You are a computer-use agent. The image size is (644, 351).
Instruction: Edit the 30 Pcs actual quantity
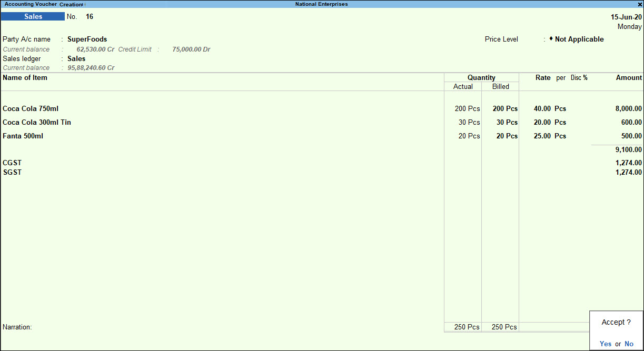tap(469, 122)
